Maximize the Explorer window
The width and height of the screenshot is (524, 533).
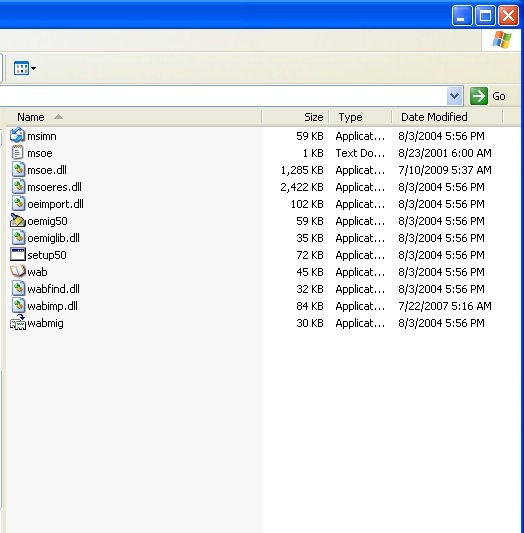click(x=485, y=16)
